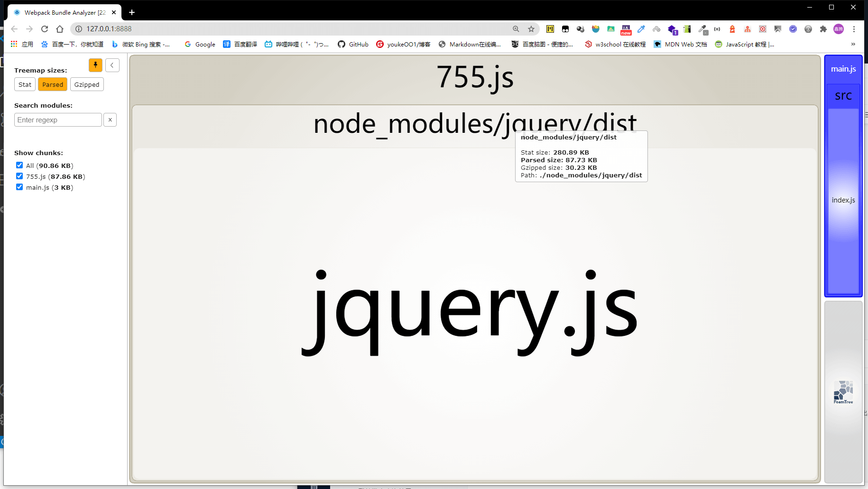Uncheck the main.js chunk checkbox
The width and height of the screenshot is (868, 489).
(19, 187)
